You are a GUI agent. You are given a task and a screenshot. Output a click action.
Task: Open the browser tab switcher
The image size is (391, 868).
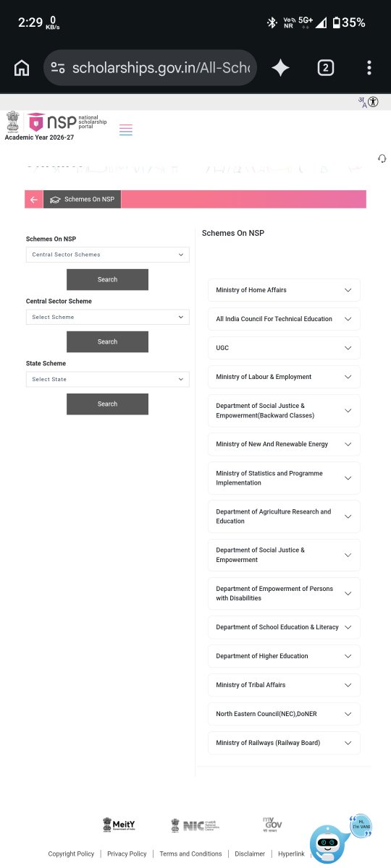(x=326, y=68)
